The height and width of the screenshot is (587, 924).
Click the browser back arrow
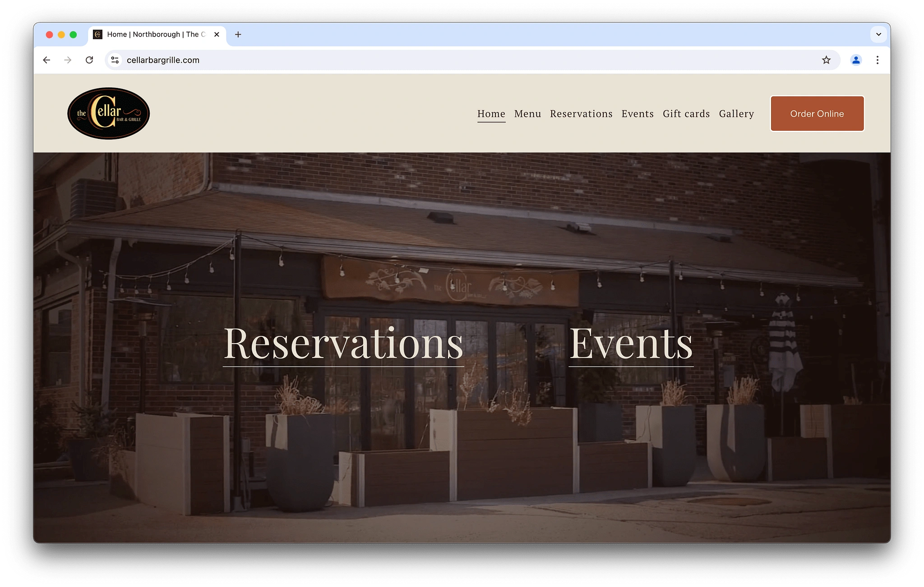coord(46,60)
